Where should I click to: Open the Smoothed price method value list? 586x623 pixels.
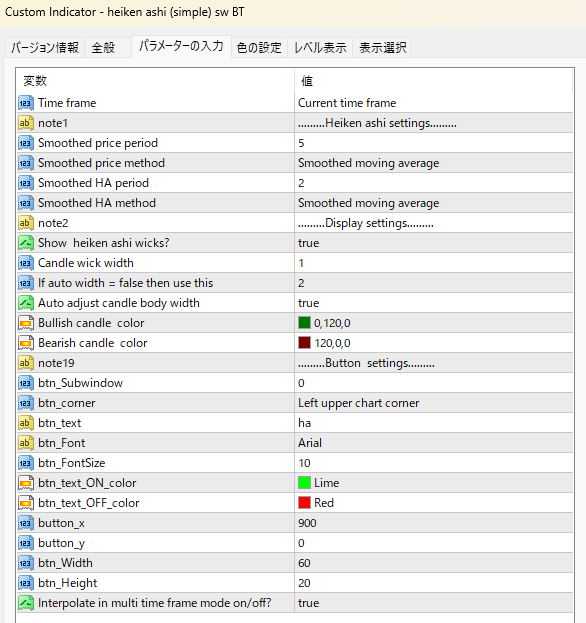click(434, 163)
